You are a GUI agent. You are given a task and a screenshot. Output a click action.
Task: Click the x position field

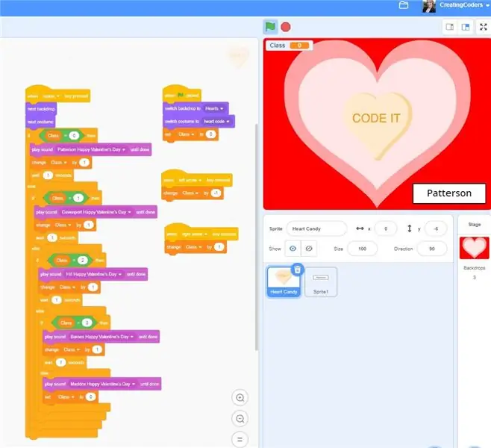tap(386, 228)
